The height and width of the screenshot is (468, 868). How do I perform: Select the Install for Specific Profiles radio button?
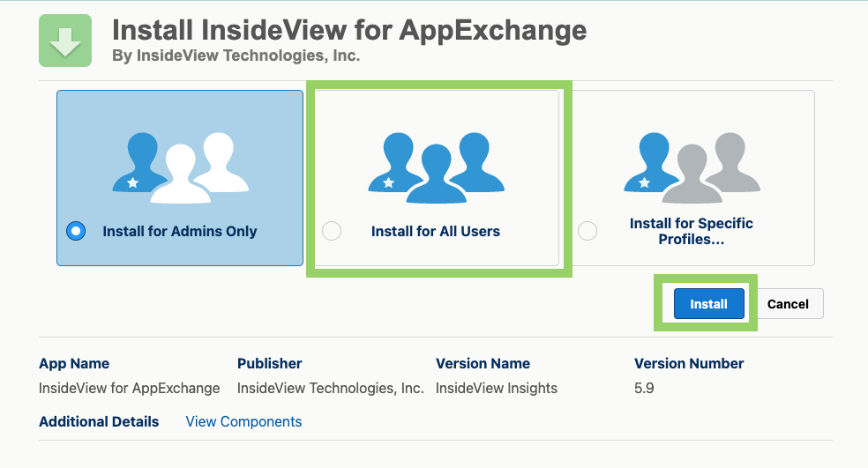(x=587, y=231)
